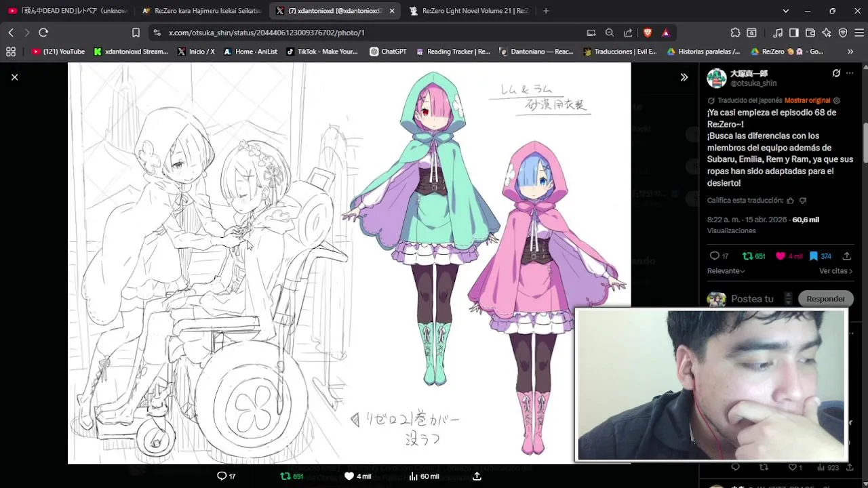Screen dimensions: 868x488
Task: Focus the 'Postea tu' reply field
Action: point(753,299)
